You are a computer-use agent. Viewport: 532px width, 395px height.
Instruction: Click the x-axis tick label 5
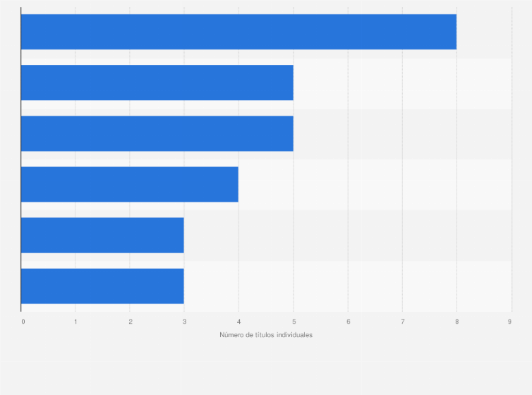point(294,322)
